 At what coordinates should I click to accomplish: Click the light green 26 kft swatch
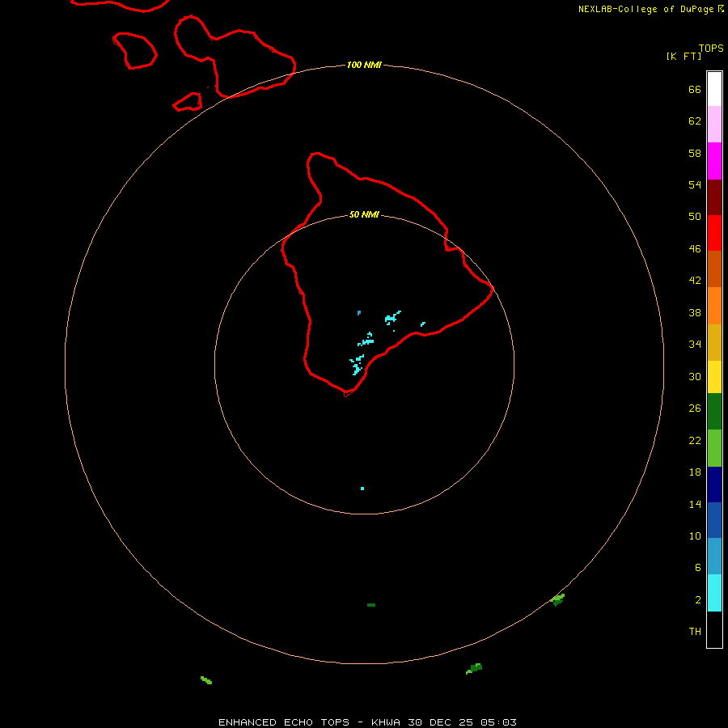714,448
